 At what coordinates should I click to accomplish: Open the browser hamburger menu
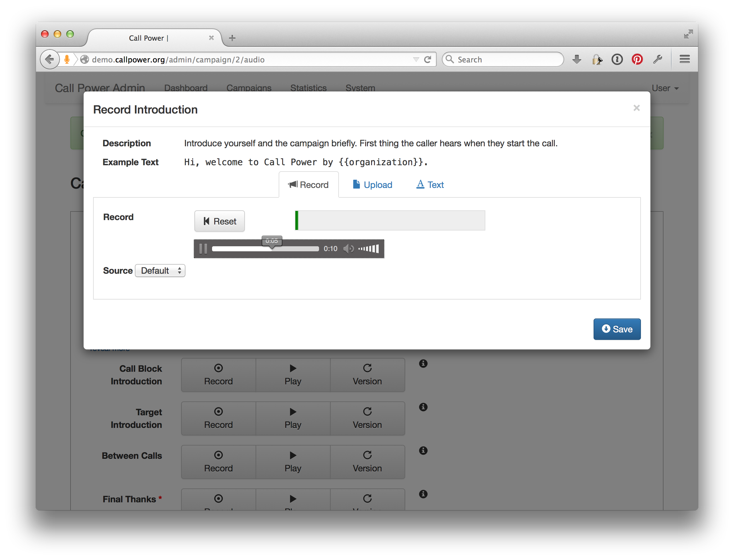[x=685, y=59]
